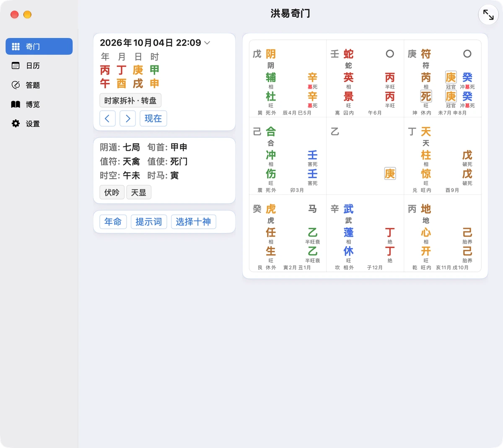The image size is (503, 448).
Task: Click the 柱 star in the 兑 palace
Action: coord(426,155)
